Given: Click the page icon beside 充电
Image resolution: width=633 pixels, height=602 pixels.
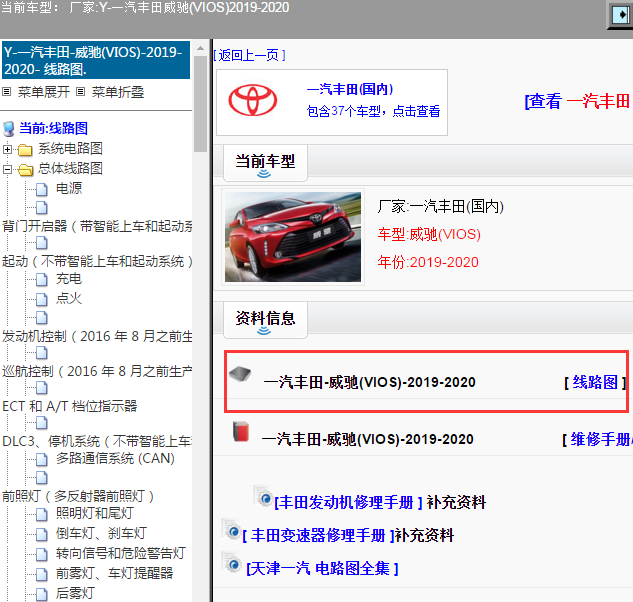Looking at the screenshot, I should pyautogui.click(x=42, y=279).
